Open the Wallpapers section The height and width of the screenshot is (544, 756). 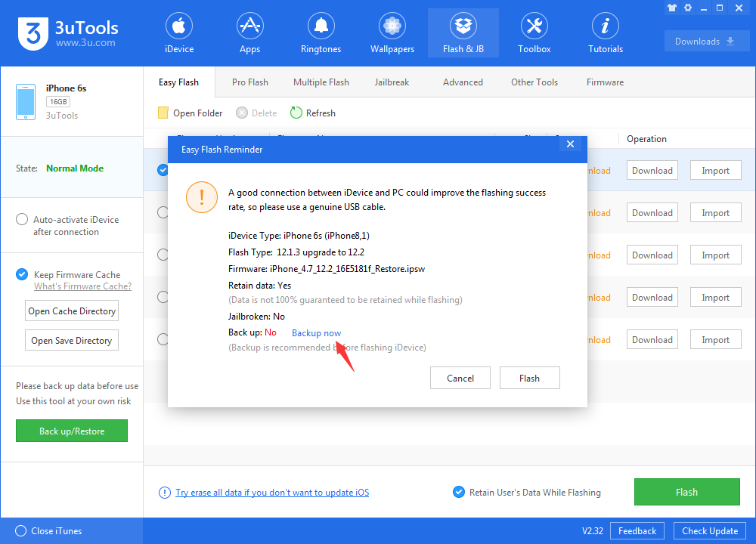[392, 33]
